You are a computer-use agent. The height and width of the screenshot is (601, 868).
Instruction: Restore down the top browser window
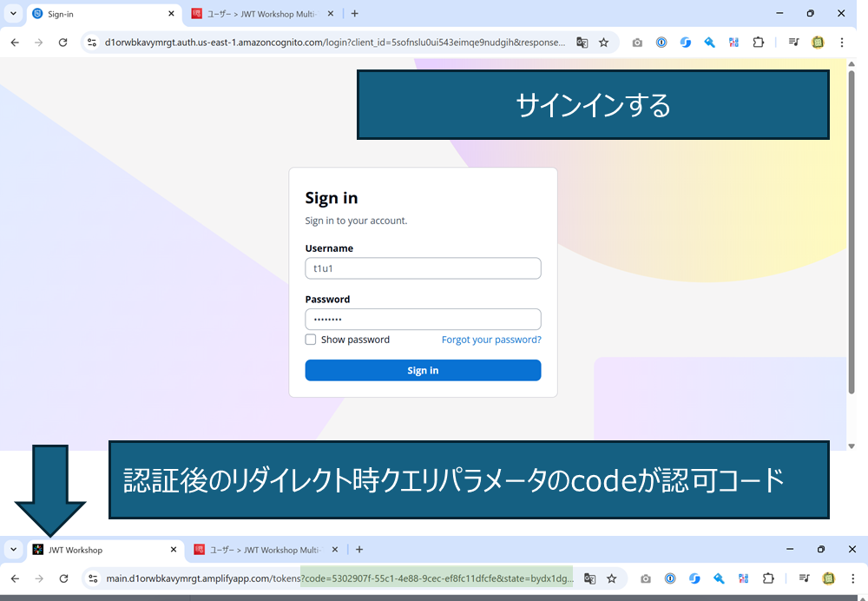tap(811, 13)
